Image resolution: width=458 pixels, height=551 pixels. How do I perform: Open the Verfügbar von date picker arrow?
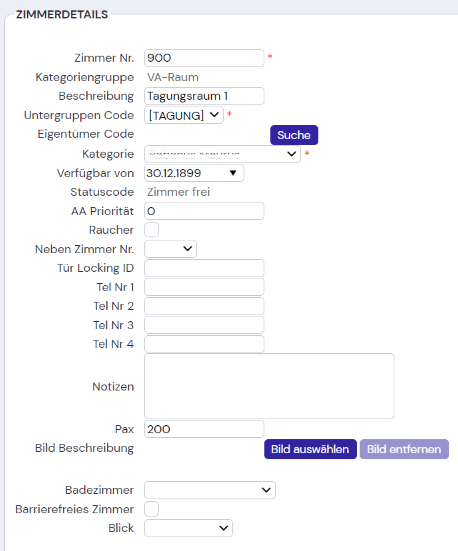pyautogui.click(x=233, y=173)
